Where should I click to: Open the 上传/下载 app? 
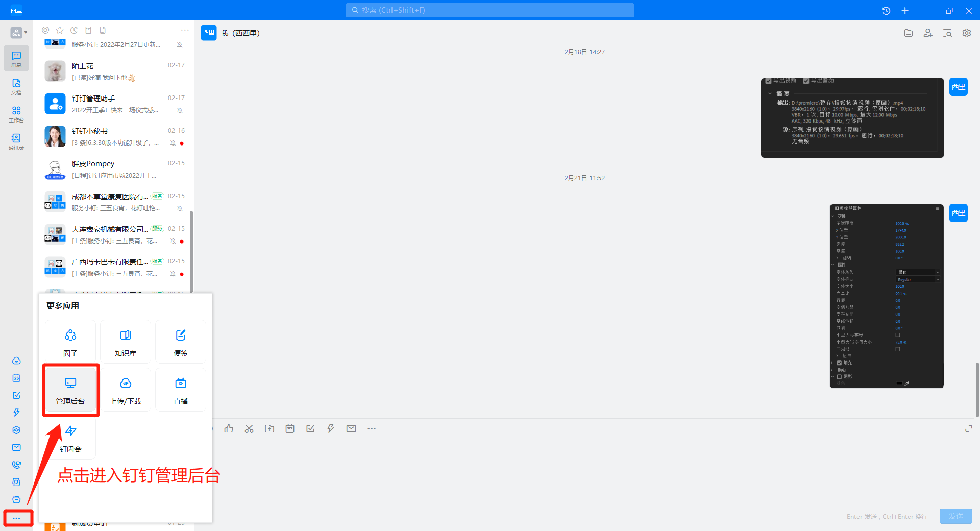[x=126, y=390]
